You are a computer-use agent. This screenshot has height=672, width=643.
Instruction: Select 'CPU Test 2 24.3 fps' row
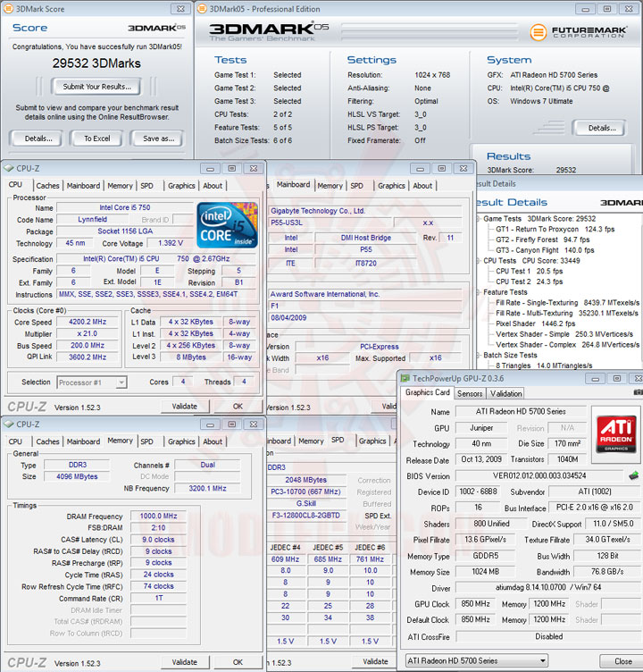click(530, 282)
